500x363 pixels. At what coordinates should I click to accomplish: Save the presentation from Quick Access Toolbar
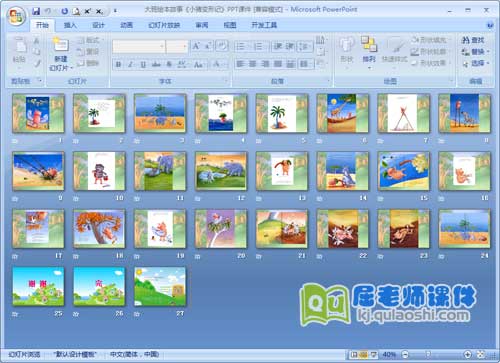pos(36,11)
